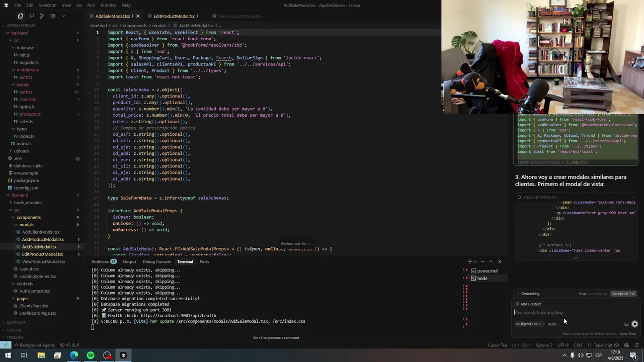
Task: Open the Extensions view icon
Action: pyautogui.click(x=53, y=16)
